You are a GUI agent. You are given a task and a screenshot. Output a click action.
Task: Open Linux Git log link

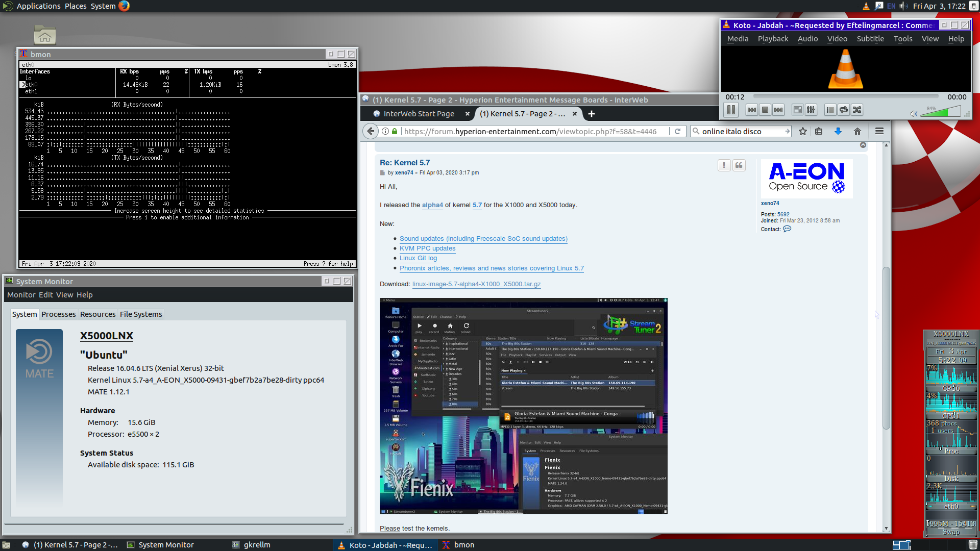(418, 258)
